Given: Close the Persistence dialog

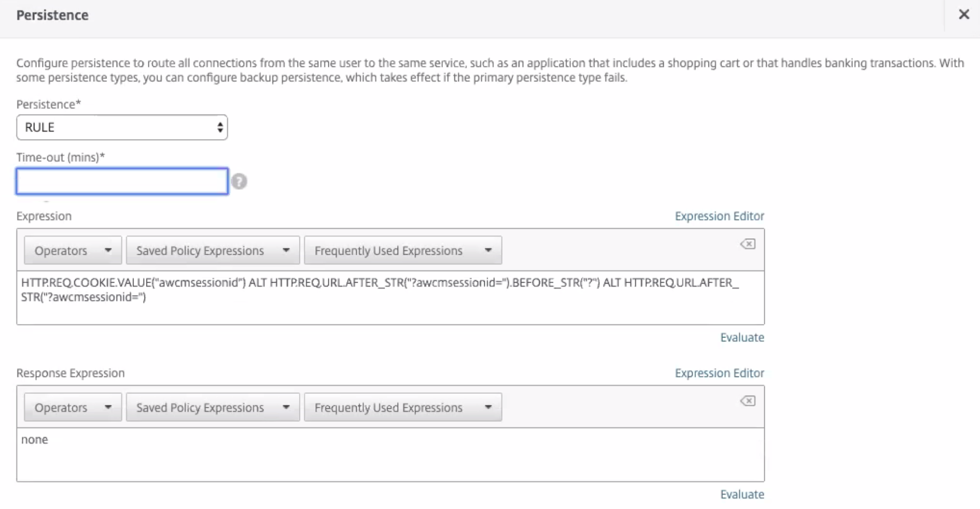Looking at the screenshot, I should pos(965,14).
